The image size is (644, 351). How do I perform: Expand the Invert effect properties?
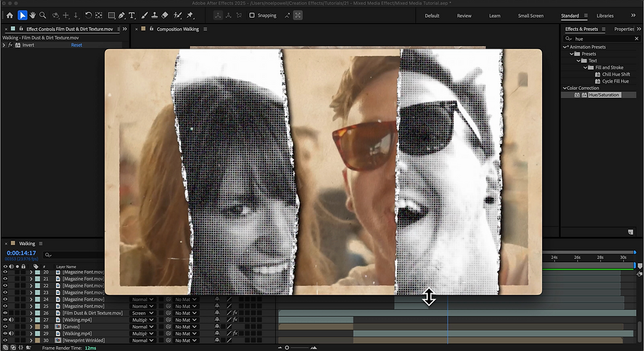pyautogui.click(x=4, y=45)
